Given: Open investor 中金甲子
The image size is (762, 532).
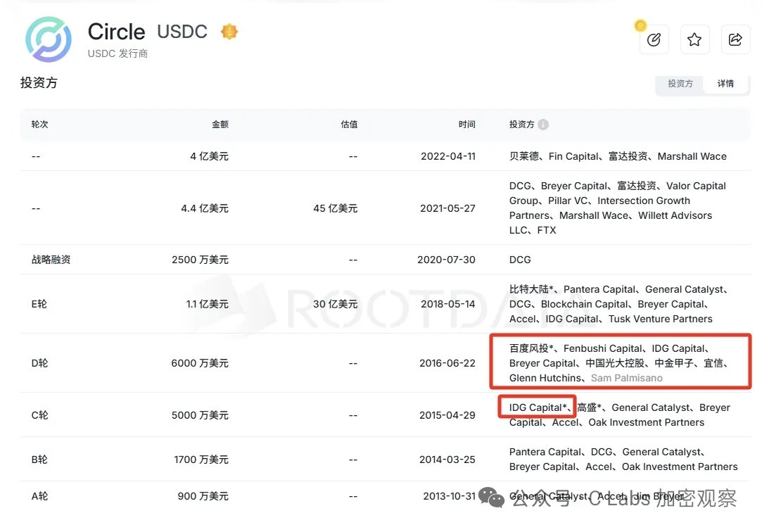Looking at the screenshot, I should [x=674, y=363].
